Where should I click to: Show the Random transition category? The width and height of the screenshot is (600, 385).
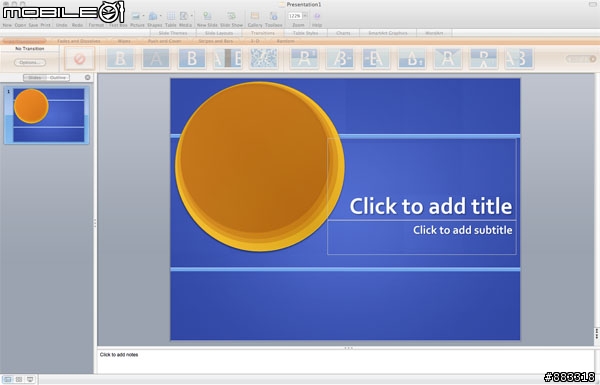pos(285,41)
